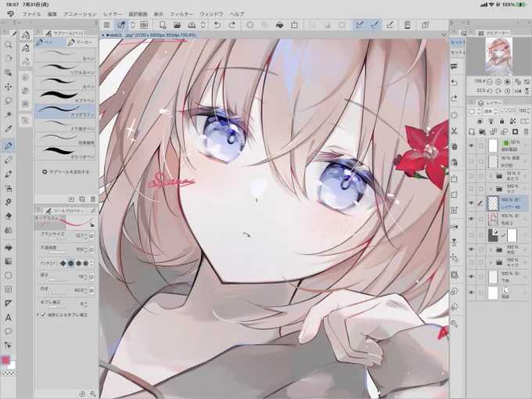Screen dimensions: 532x399
Task: Expand the あたり folder chevron
Action: [x=491, y=176]
